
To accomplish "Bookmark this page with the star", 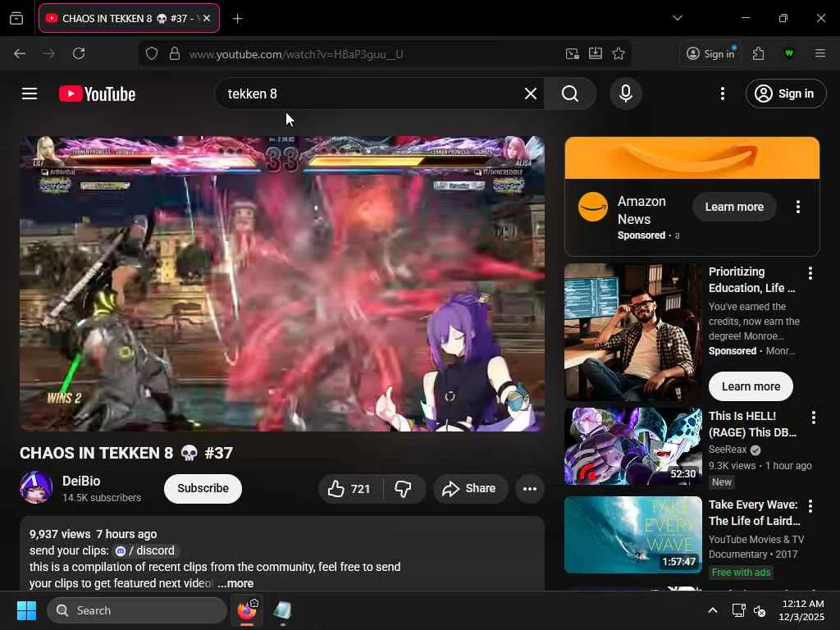I will pyautogui.click(x=619, y=53).
